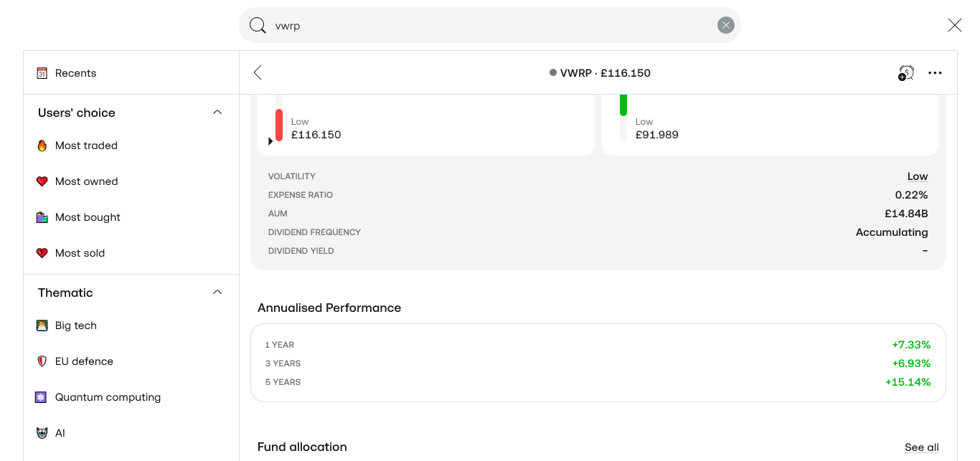Open the Low volatility explanation link
Image resolution: width=980 pixels, height=461 pixels.
pos(918,176)
